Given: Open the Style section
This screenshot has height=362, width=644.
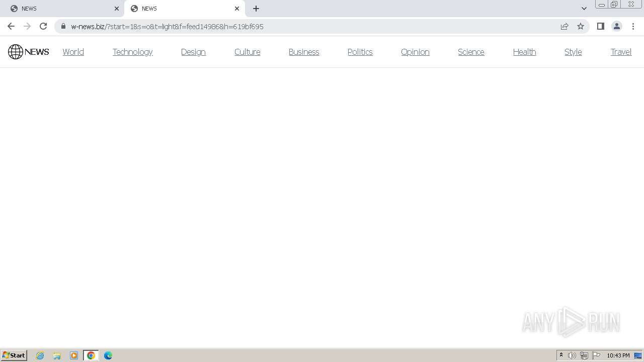Looking at the screenshot, I should (573, 52).
